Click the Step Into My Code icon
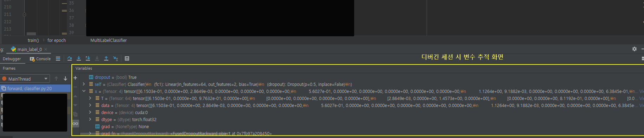Screen dimensions: 644x138 (88, 58)
